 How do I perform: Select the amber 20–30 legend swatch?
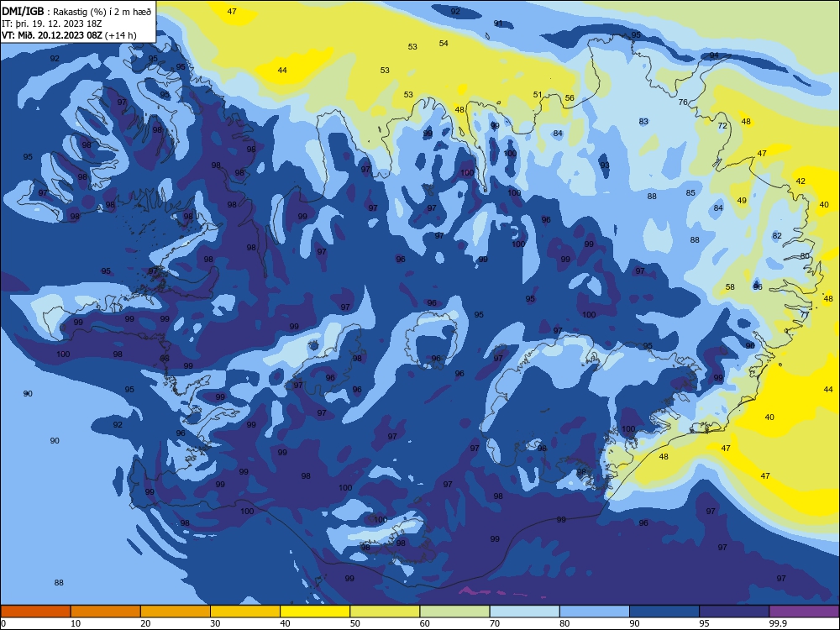pyautogui.click(x=176, y=612)
